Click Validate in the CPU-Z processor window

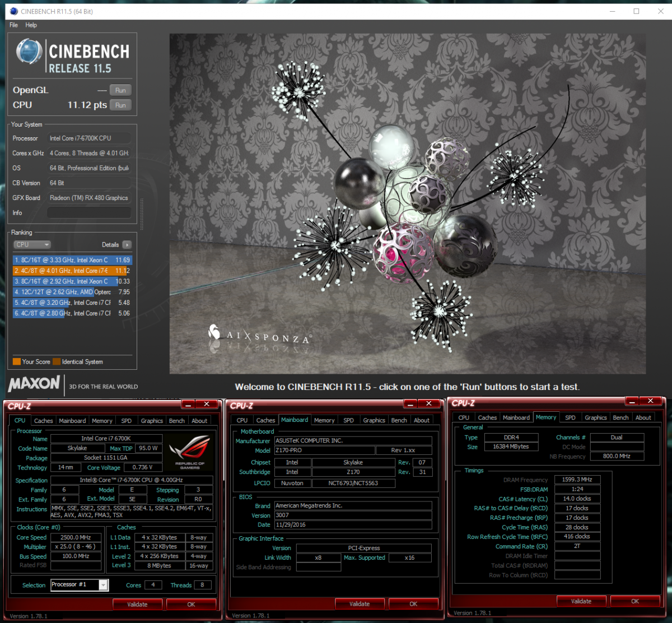click(137, 605)
